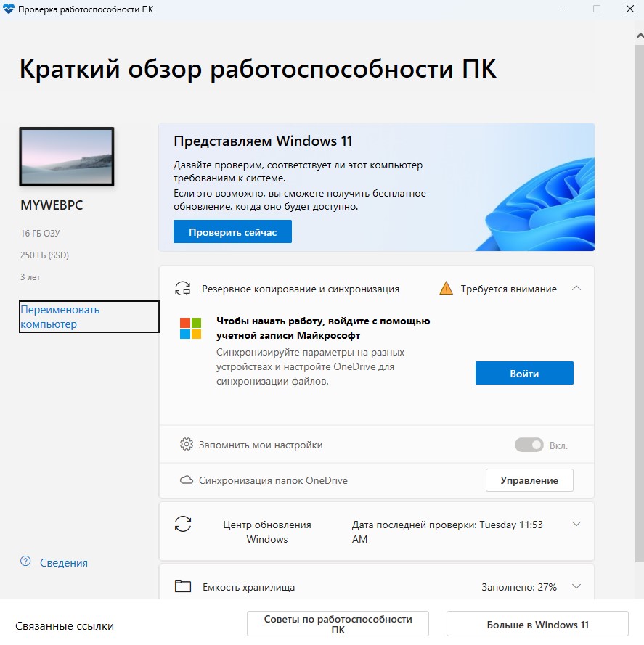Click the storage folder icon

click(183, 586)
